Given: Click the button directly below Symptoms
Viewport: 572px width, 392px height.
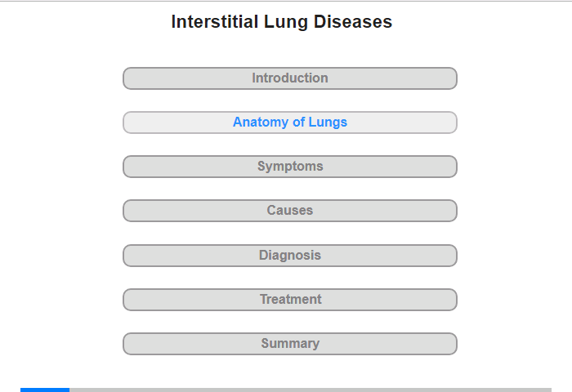Looking at the screenshot, I should [290, 211].
